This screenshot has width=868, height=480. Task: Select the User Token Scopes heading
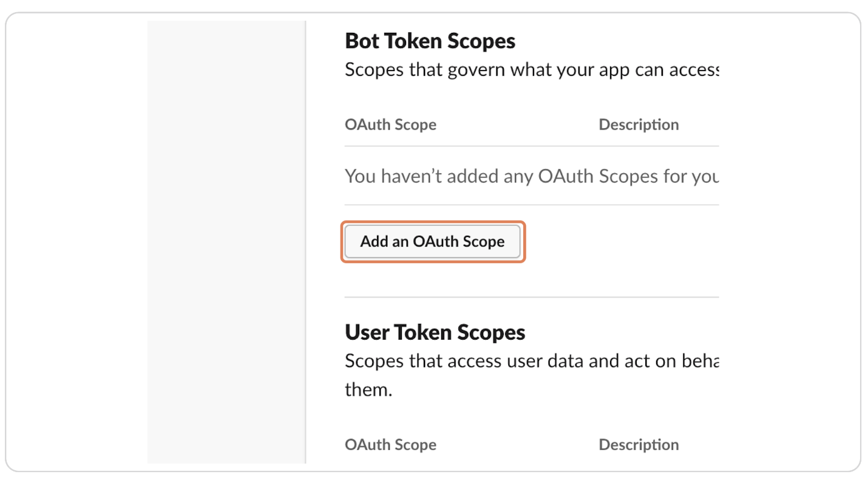pyautogui.click(x=435, y=332)
